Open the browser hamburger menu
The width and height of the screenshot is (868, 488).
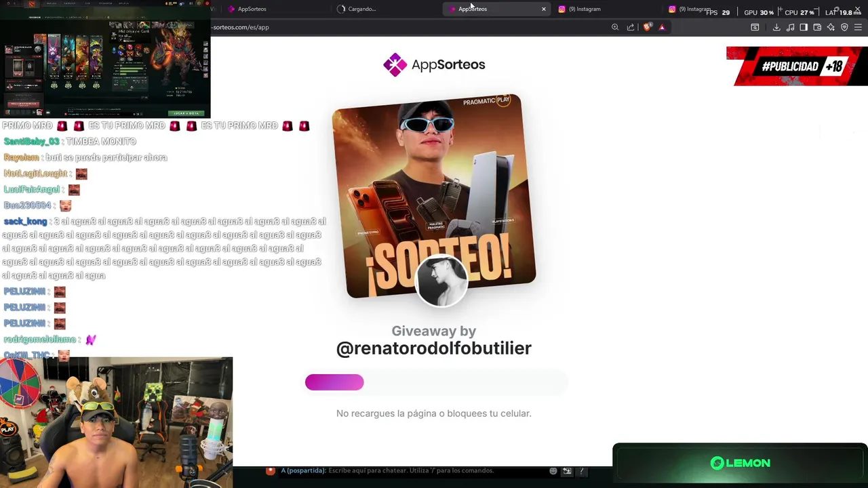click(x=858, y=27)
